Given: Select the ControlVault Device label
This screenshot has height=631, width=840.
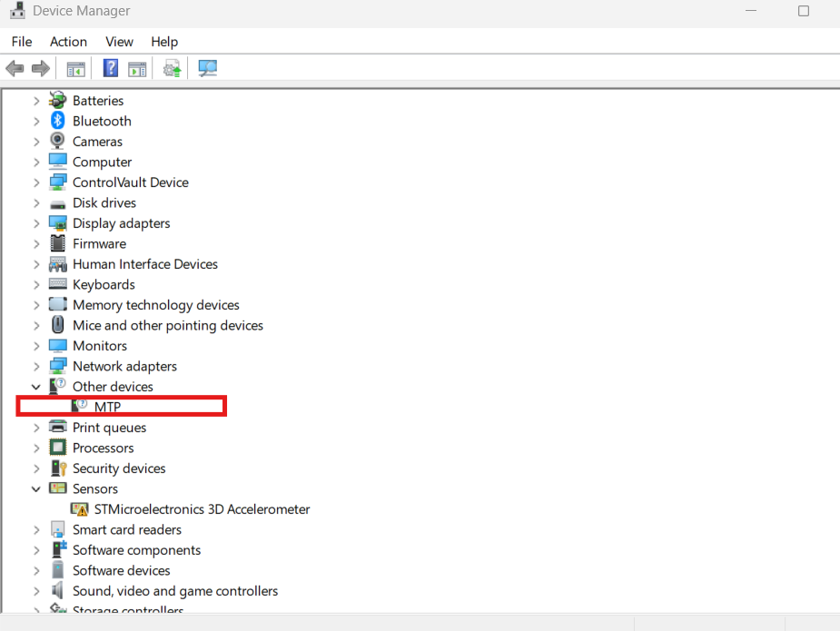Looking at the screenshot, I should (131, 182).
